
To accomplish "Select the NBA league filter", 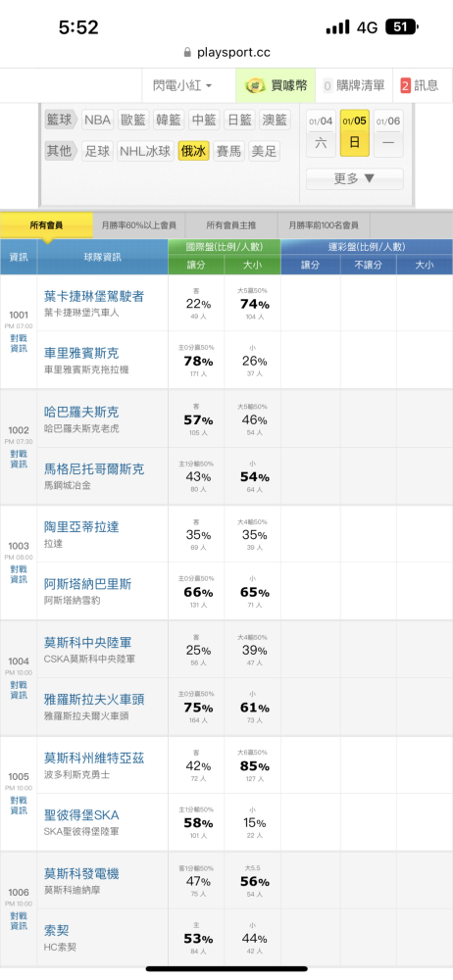I will click(x=98, y=120).
